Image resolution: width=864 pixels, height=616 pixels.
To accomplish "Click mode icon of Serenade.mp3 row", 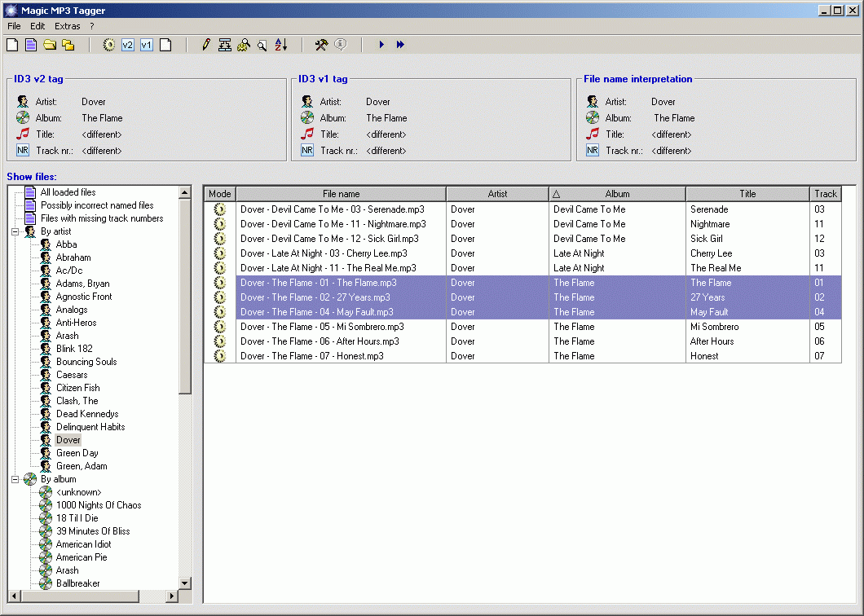I will [x=220, y=209].
